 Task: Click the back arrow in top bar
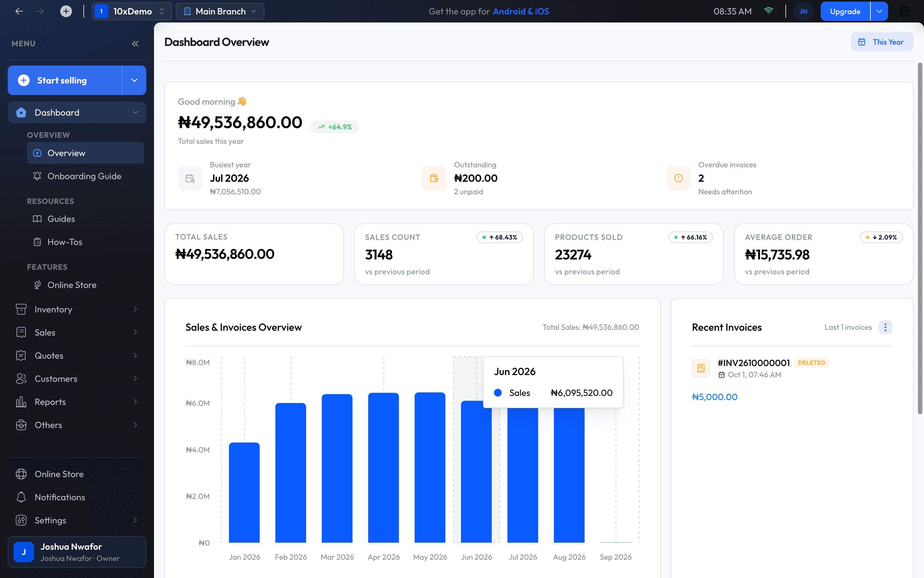[19, 12]
